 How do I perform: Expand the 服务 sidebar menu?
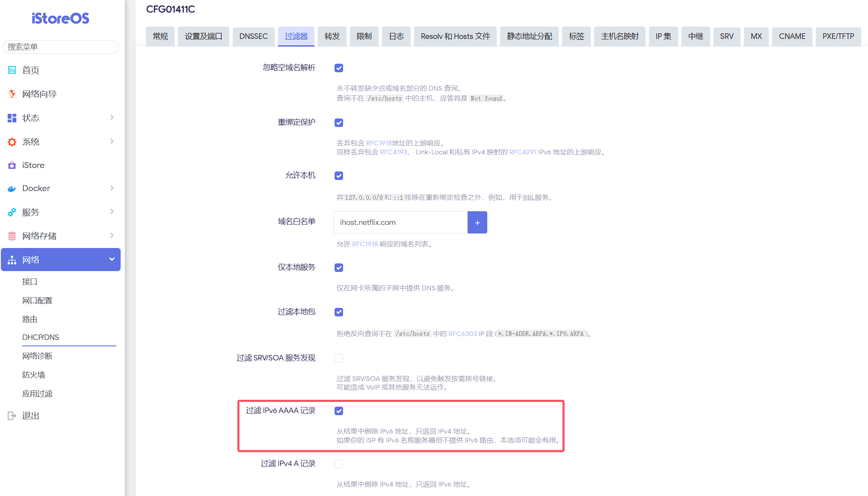coord(60,212)
